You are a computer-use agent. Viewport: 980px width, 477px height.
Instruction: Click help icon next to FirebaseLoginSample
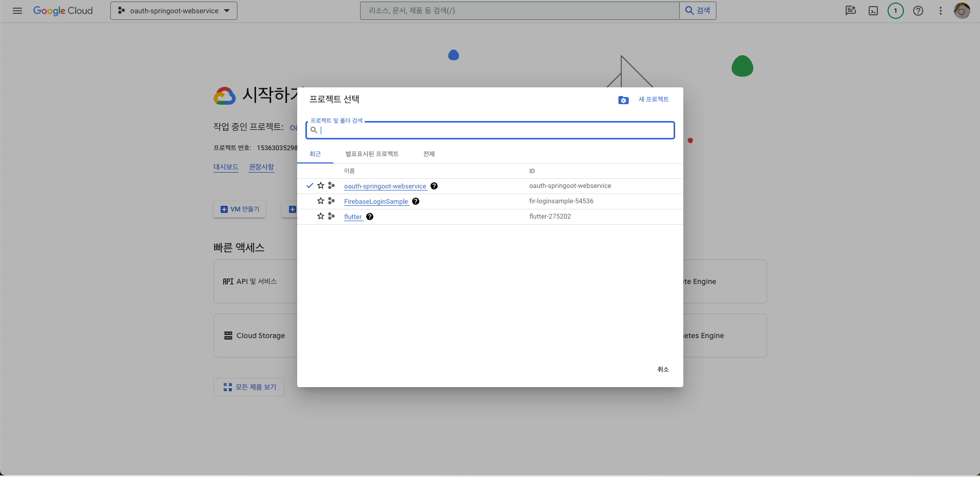416,201
